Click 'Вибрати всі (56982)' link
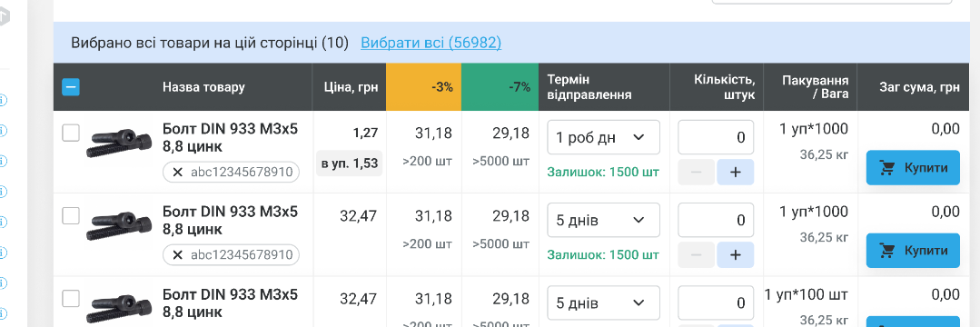 click(431, 43)
